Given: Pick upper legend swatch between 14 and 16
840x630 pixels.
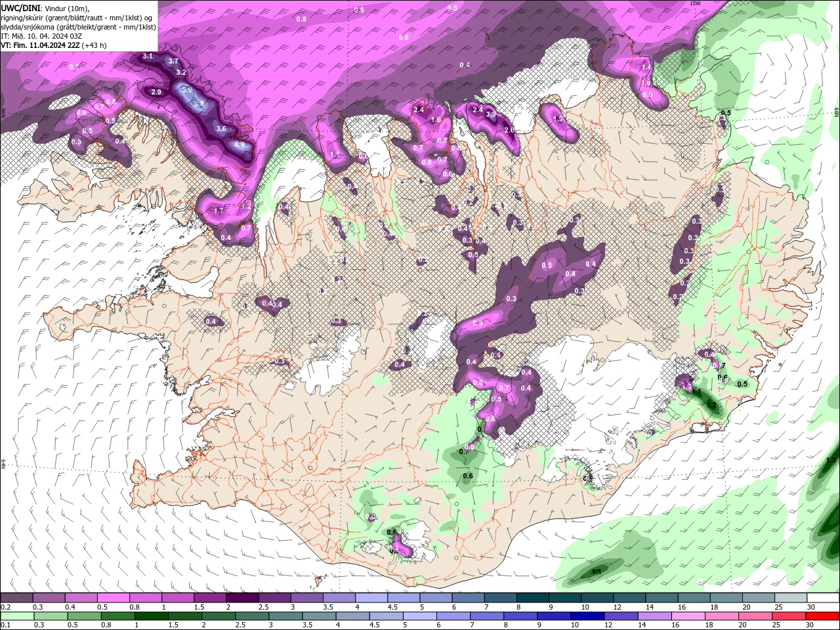Looking at the screenshot, I should click(661, 597).
